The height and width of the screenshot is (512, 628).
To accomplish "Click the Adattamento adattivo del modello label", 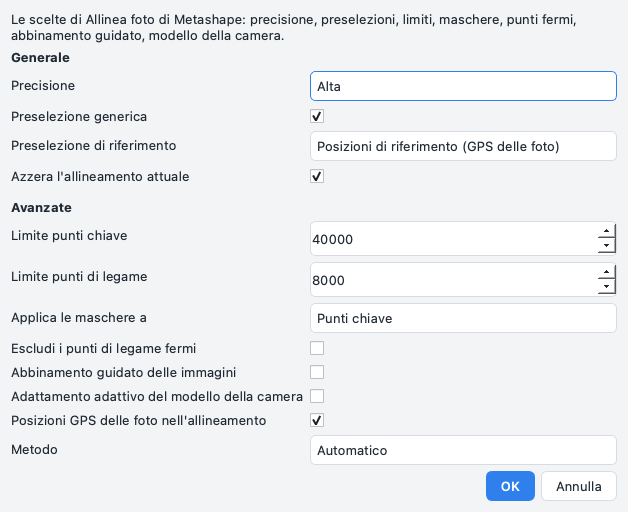I will click(157, 397).
